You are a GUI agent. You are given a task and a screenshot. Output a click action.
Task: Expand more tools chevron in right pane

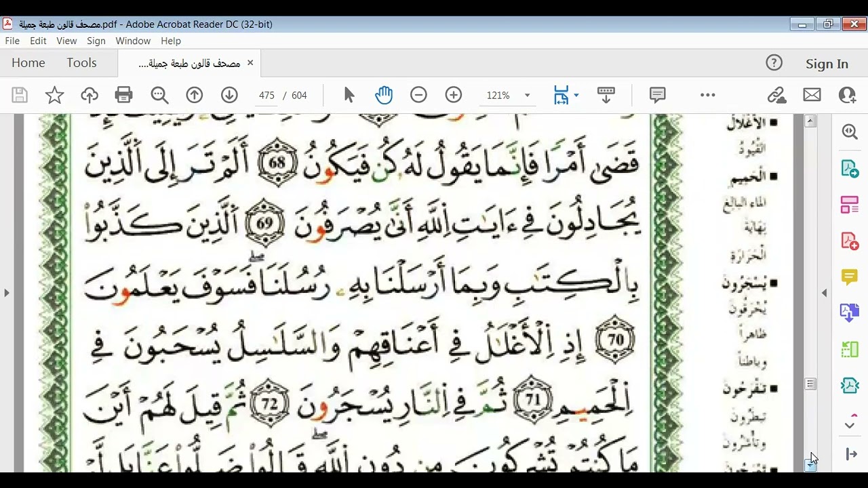pyautogui.click(x=850, y=425)
